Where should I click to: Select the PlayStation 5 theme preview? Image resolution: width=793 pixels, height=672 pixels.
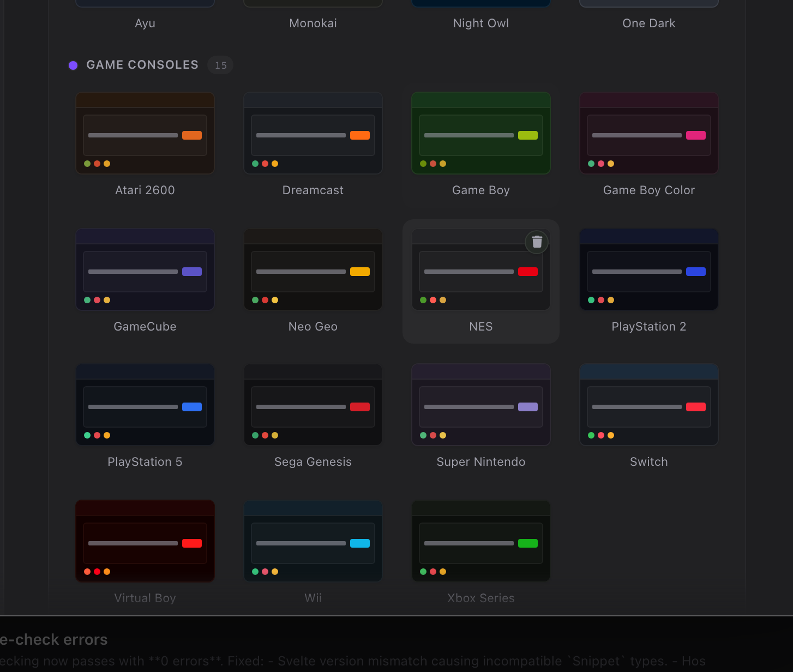point(145,405)
